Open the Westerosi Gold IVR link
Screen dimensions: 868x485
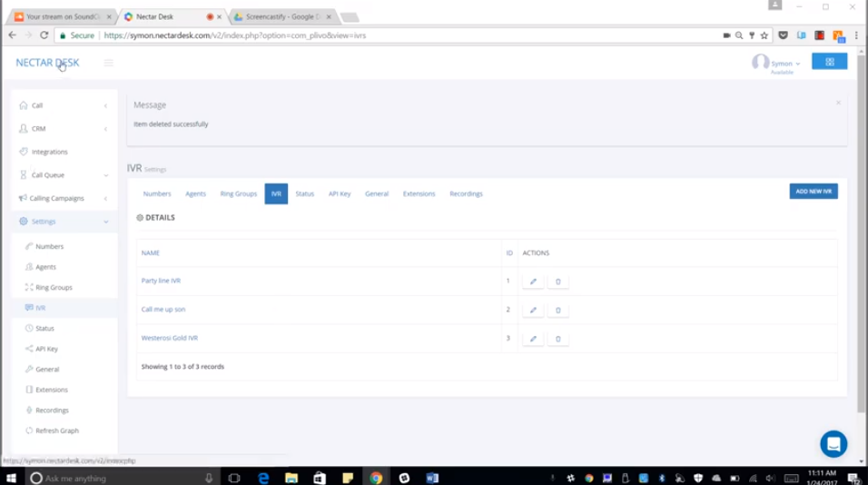point(170,338)
